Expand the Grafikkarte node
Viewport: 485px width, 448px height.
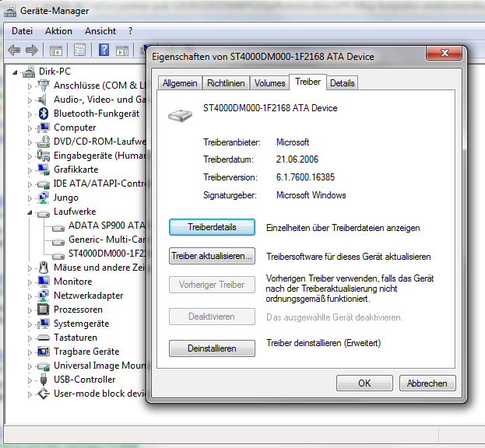tap(30, 170)
